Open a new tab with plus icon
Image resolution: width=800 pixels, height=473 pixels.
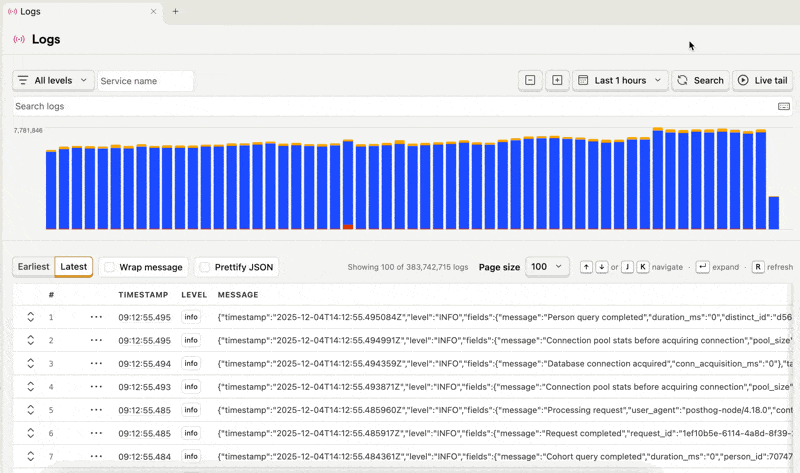pyautogui.click(x=175, y=11)
